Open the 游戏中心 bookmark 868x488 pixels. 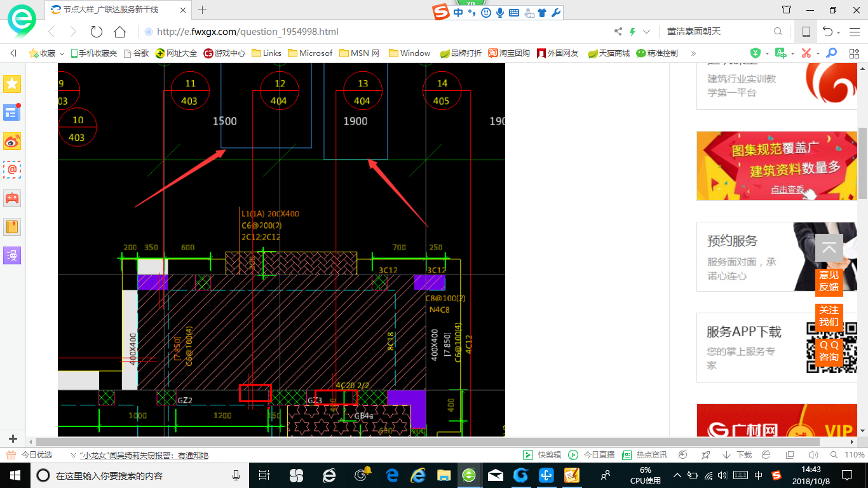pyautogui.click(x=224, y=53)
